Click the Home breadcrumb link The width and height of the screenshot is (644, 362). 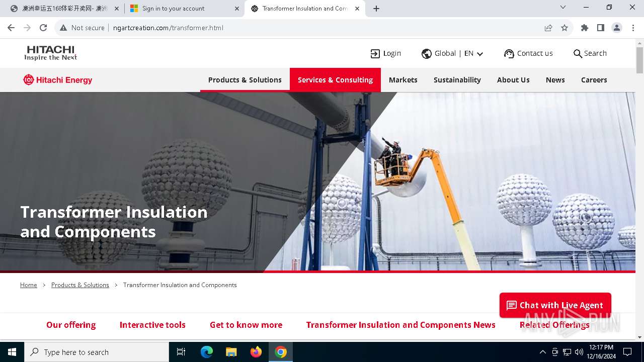pyautogui.click(x=29, y=285)
